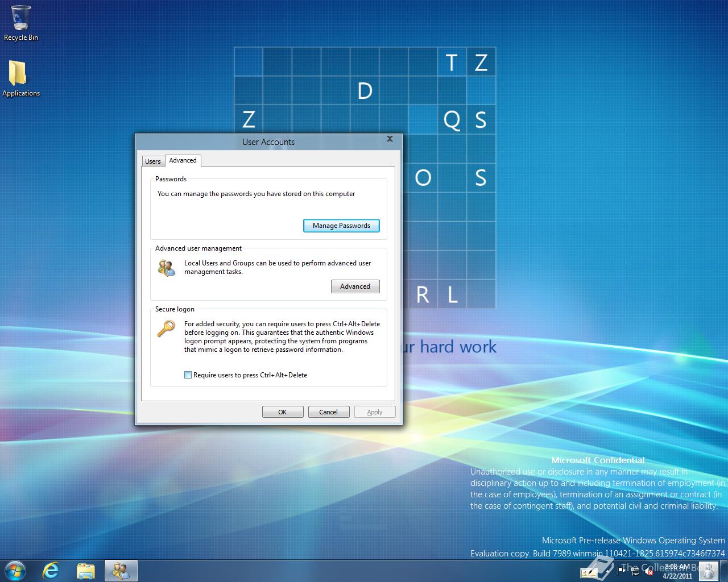Click the user tile in the taskbar
Image resolution: width=728 pixels, height=582 pixels.
coord(709,571)
